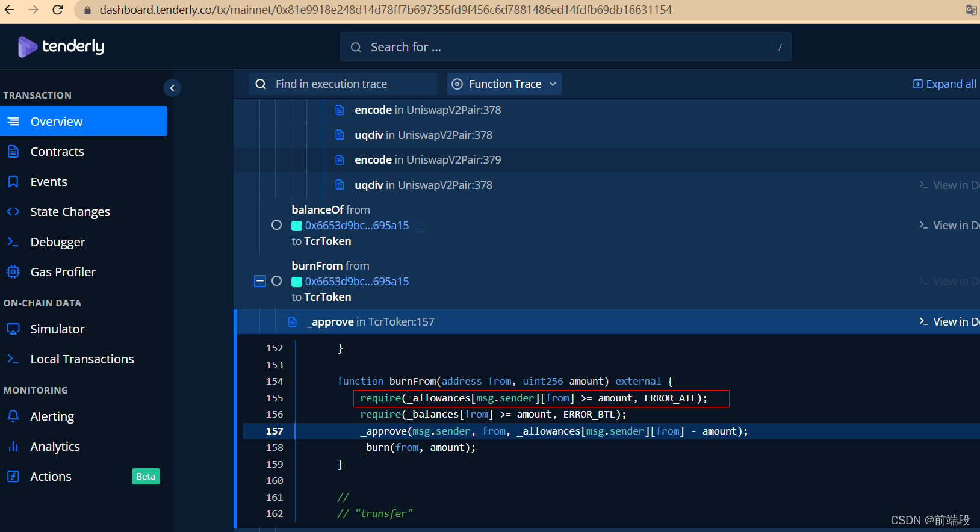Viewport: 980px width, 532px height.
Task: Open Local Transactions in sidebar
Action: tap(84, 359)
